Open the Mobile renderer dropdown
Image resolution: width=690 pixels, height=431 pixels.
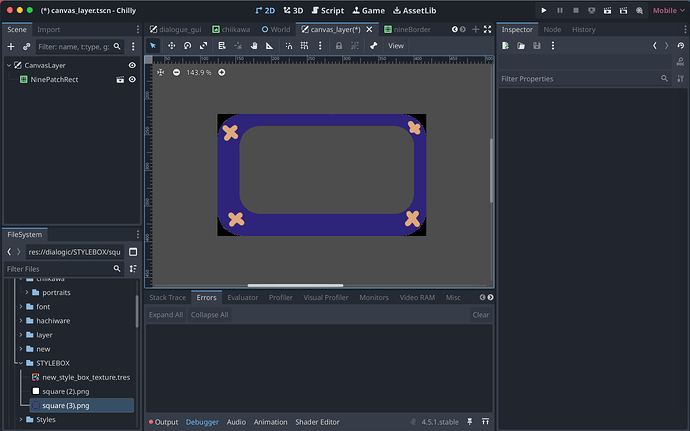tap(665, 10)
